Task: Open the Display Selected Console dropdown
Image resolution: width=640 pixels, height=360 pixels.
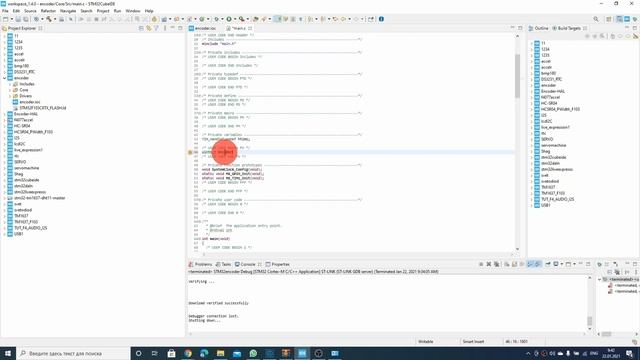Action: (561, 264)
